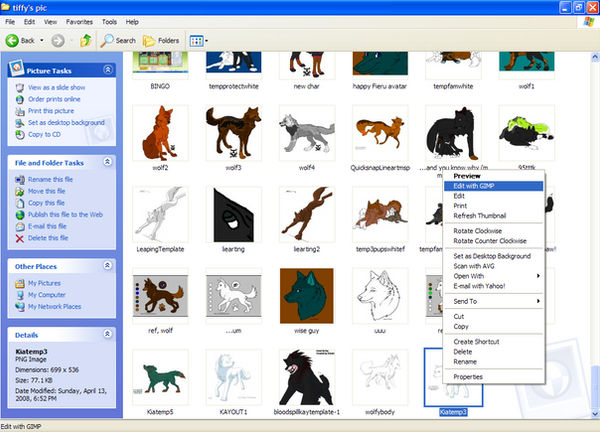Click View as a slide show link

click(57, 88)
